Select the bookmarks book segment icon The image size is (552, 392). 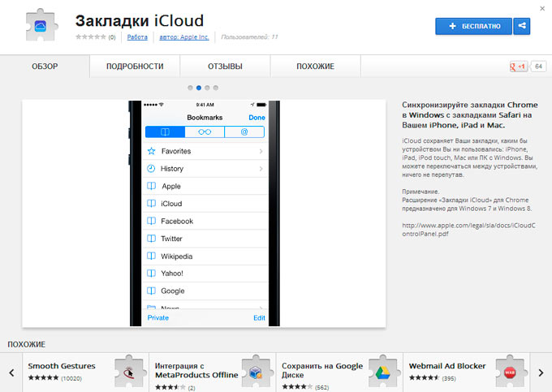[165, 132]
